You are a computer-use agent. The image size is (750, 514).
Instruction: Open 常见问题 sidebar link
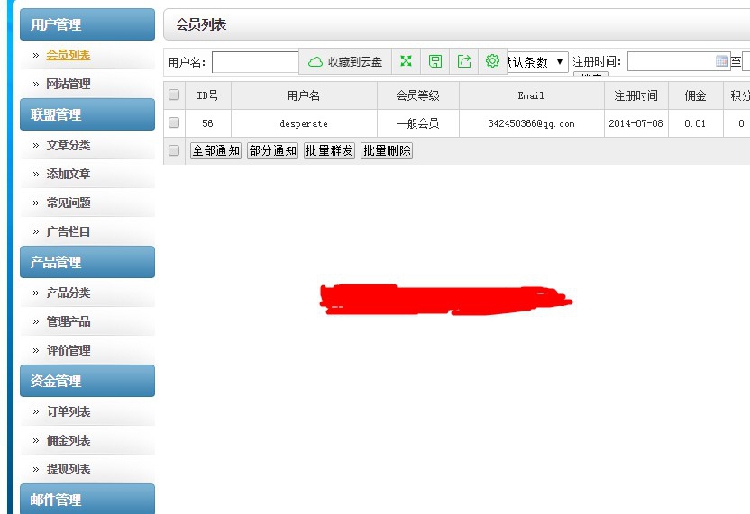coord(68,203)
